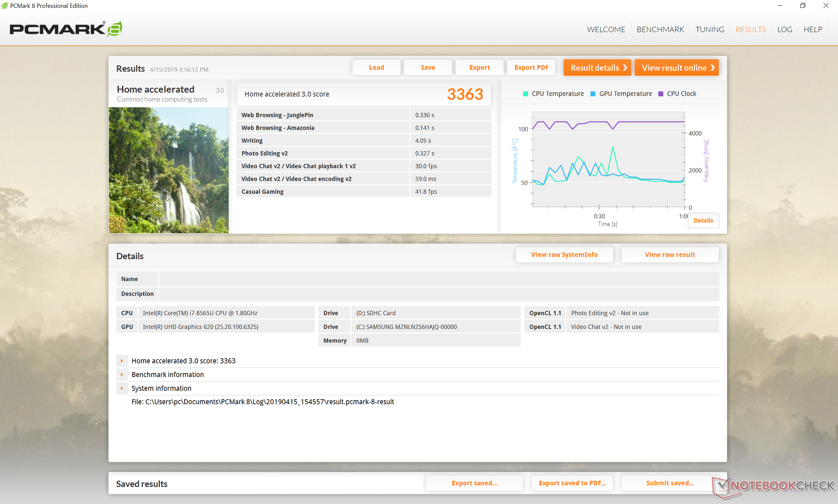Open the BENCHMARK tab
The image size is (838, 504).
click(660, 29)
